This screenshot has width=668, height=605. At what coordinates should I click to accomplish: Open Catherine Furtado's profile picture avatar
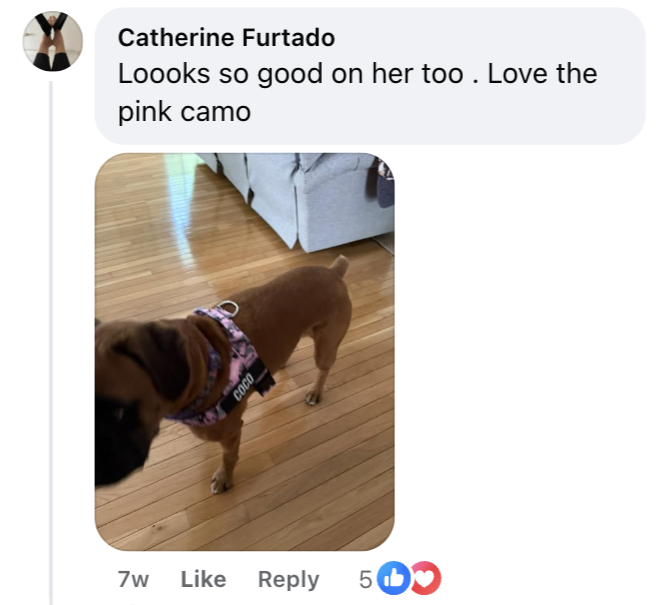coord(53,41)
